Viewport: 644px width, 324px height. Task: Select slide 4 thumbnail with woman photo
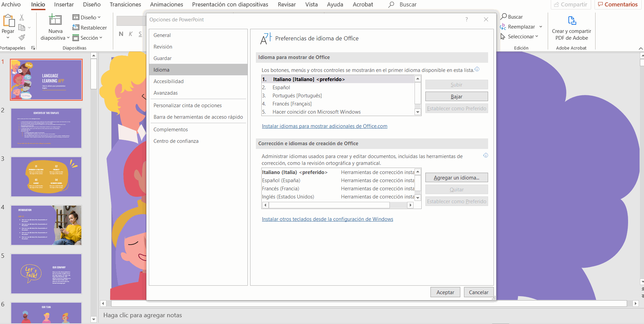46,225
